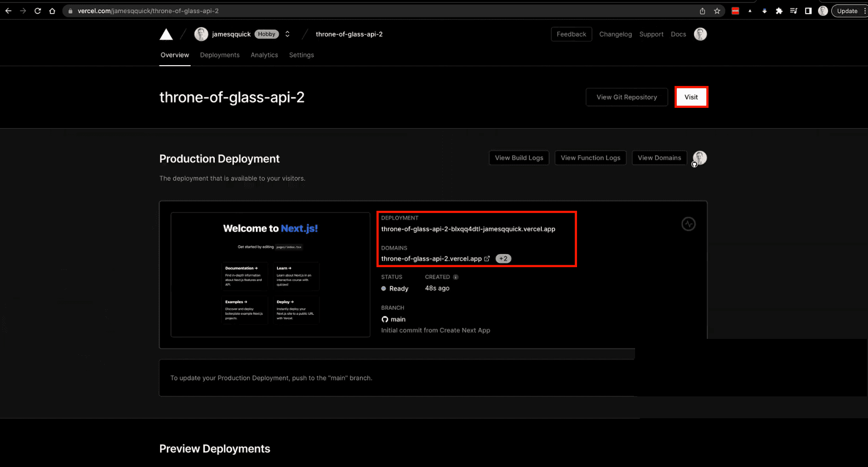The width and height of the screenshot is (868, 467).
Task: Click the white triangle extension icon
Action: [x=750, y=11]
